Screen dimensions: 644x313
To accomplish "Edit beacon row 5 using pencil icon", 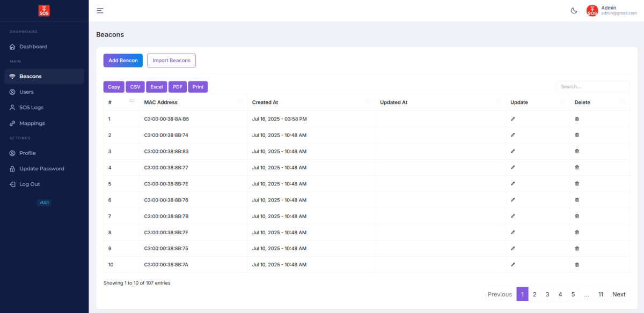I will tap(513, 183).
